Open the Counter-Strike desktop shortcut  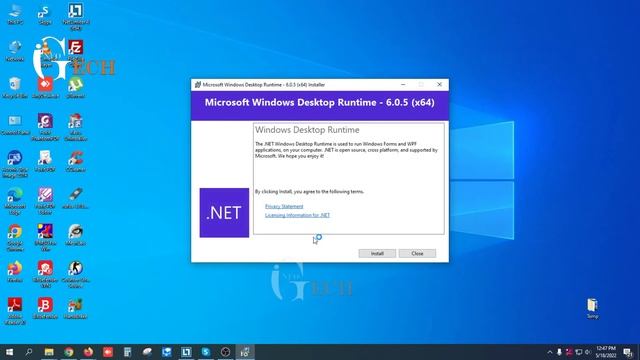(x=76, y=274)
